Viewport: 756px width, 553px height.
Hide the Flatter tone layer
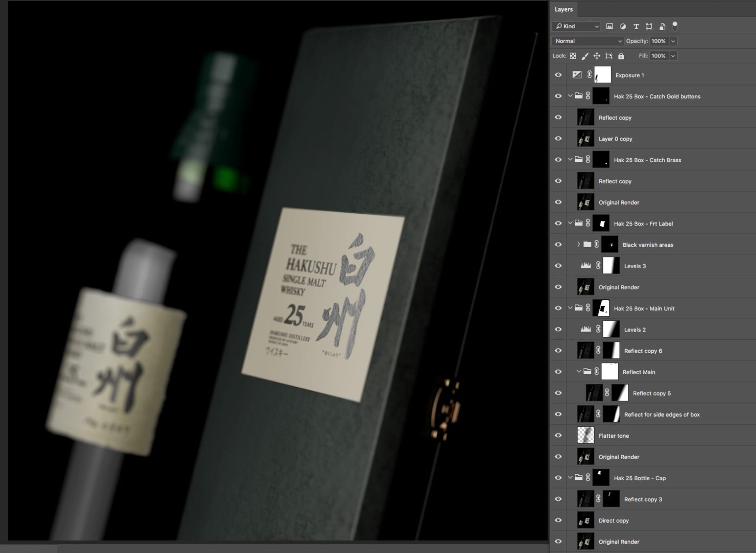click(x=558, y=435)
